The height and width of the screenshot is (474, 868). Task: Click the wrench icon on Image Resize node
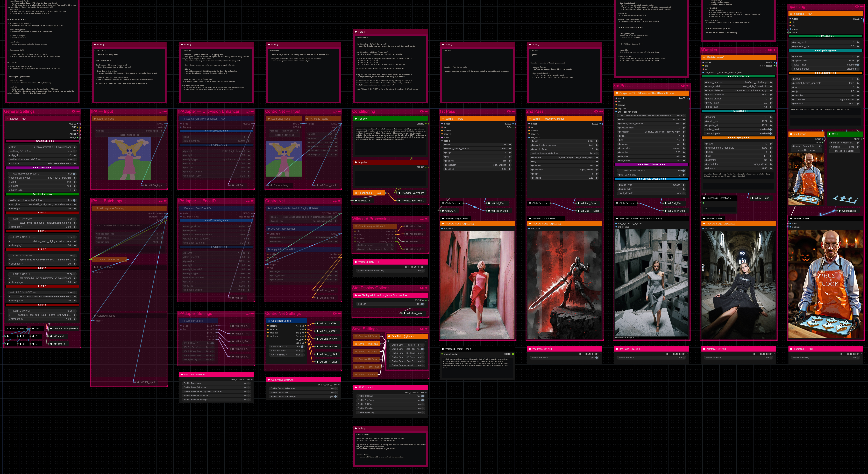[x=311, y=119]
